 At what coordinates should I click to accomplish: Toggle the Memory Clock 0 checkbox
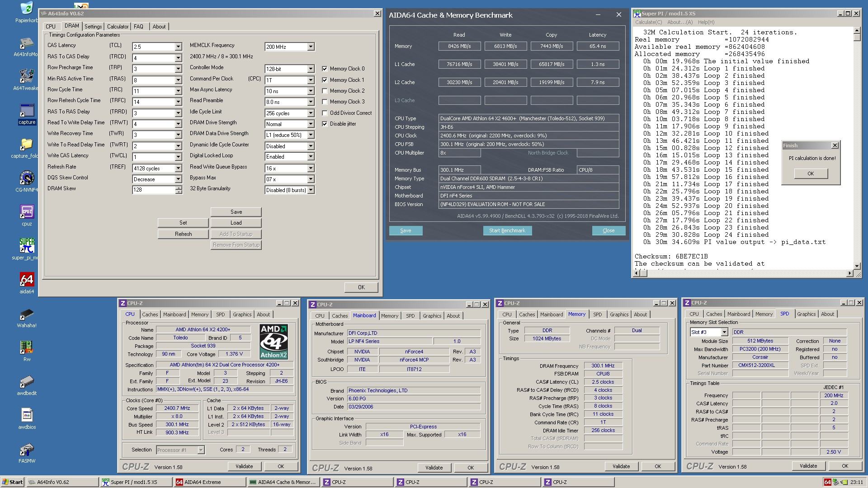click(x=325, y=69)
